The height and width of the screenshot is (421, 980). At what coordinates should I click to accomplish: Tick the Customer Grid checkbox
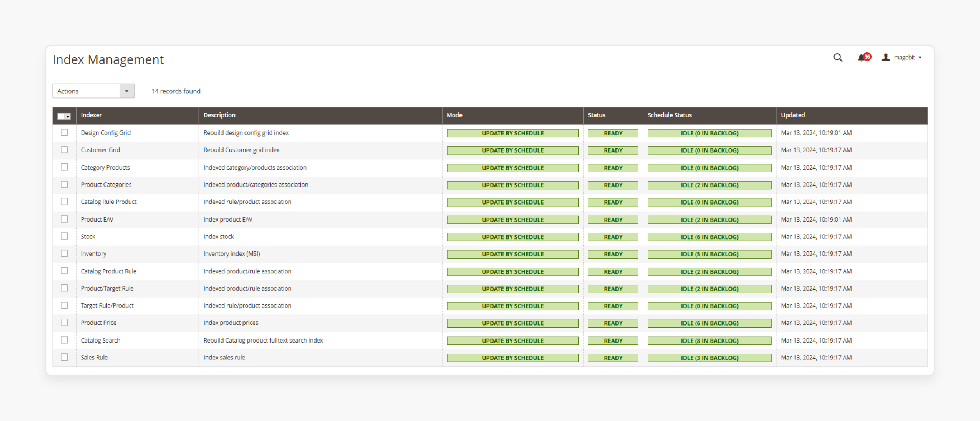(x=64, y=150)
